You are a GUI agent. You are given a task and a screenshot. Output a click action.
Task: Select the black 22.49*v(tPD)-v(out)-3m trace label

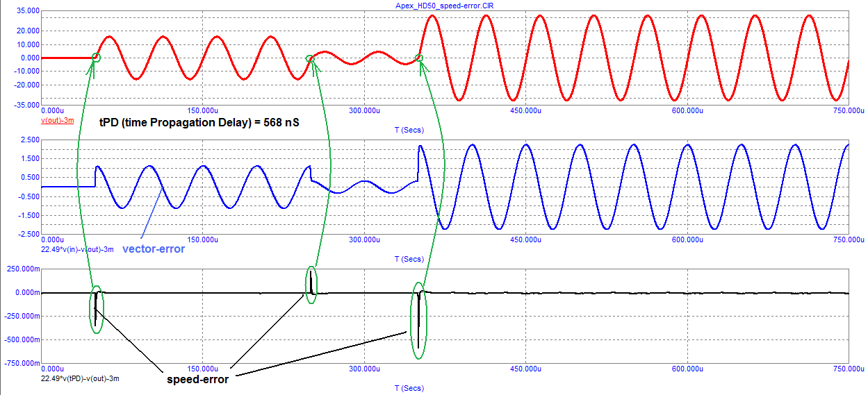[x=80, y=379]
